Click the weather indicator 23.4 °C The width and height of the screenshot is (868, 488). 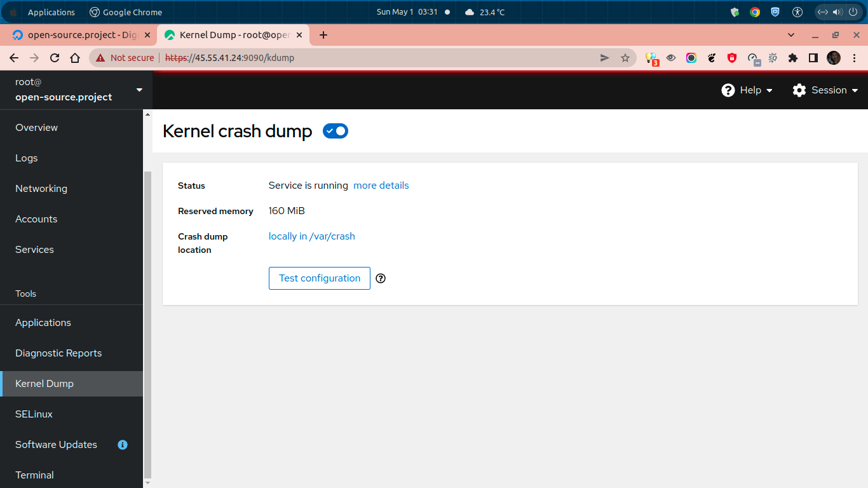[485, 12]
